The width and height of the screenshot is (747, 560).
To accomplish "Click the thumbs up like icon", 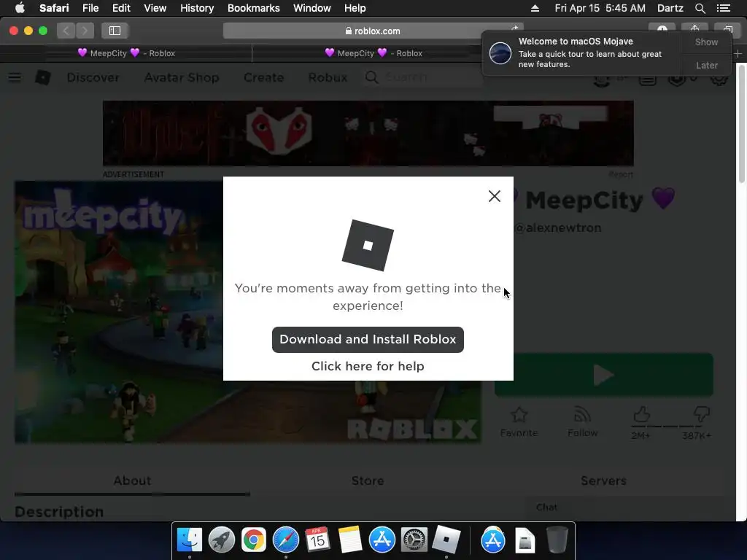I will click(x=641, y=414).
